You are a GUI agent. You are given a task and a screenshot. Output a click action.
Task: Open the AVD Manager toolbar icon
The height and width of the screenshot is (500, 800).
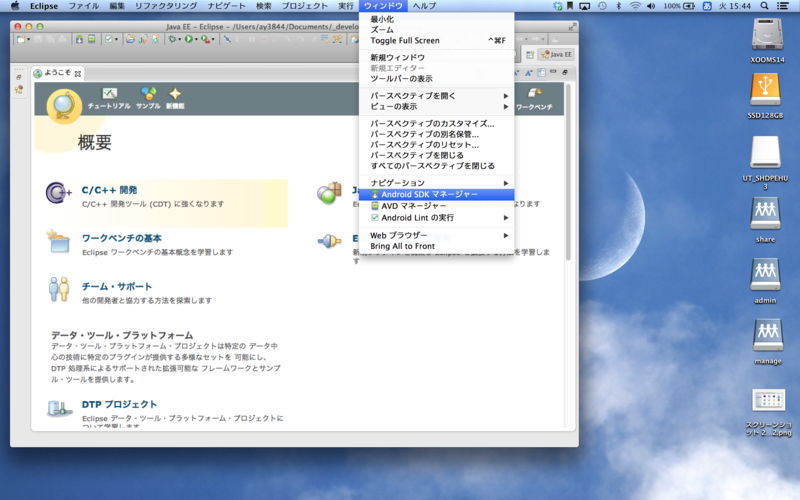(91, 39)
